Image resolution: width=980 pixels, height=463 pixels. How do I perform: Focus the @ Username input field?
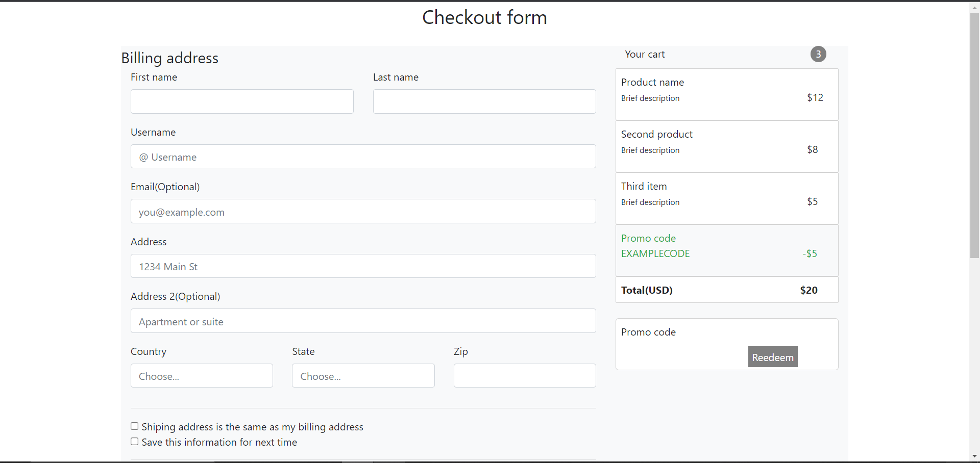click(363, 157)
